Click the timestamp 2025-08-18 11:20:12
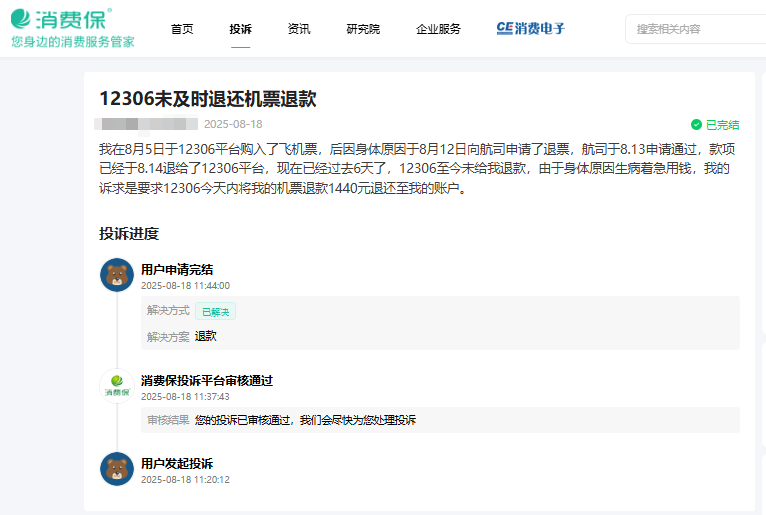Screen dimensions: 766x515 pos(185,479)
